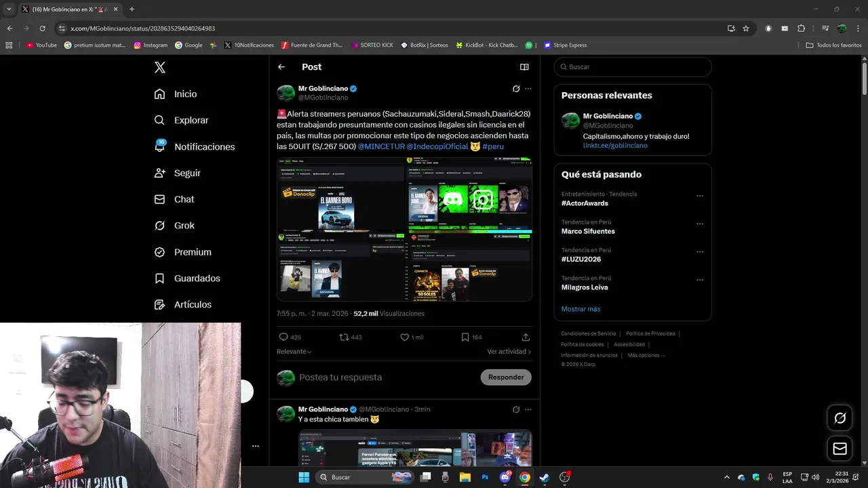This screenshot has width=868, height=488.
Task: Open options for #LUZU2026 trend
Action: click(700, 251)
